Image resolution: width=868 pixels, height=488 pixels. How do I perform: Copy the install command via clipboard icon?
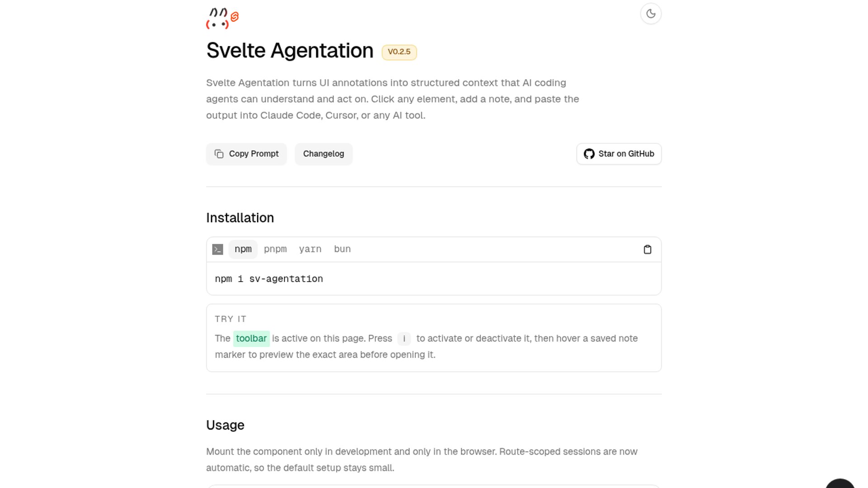coord(647,249)
